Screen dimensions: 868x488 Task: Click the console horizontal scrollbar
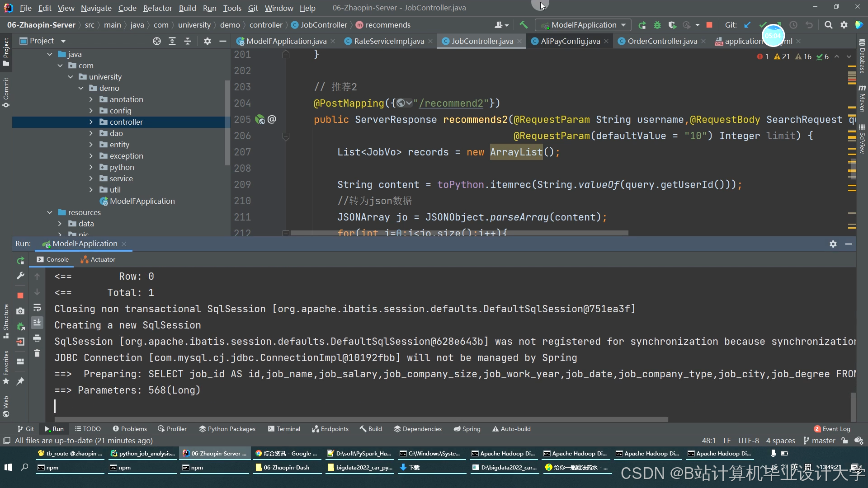tap(362, 419)
